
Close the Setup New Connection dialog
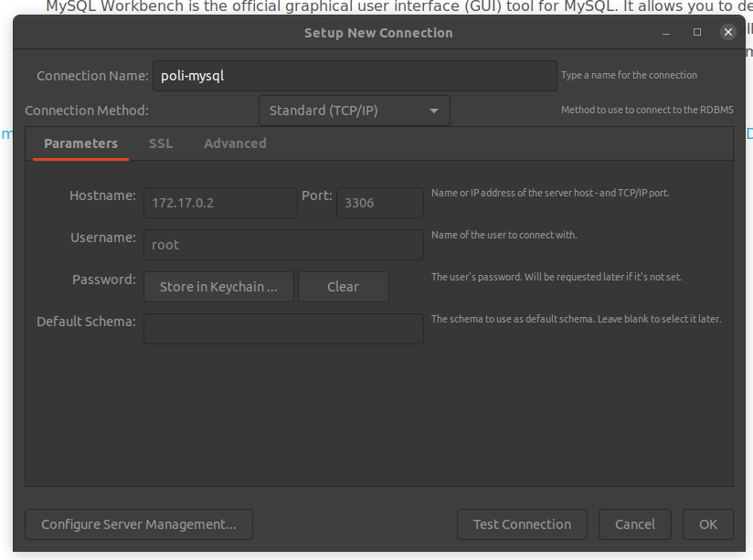pyautogui.click(x=728, y=32)
